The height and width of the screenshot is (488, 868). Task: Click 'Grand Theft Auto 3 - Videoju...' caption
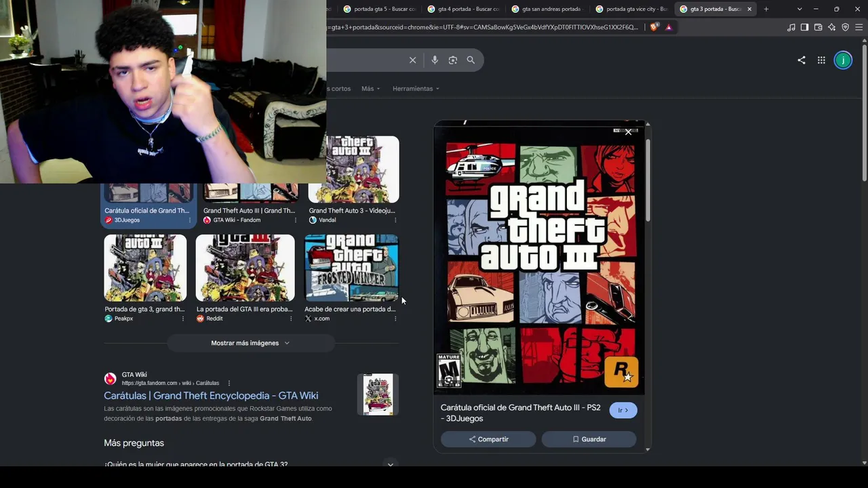[352, 211]
